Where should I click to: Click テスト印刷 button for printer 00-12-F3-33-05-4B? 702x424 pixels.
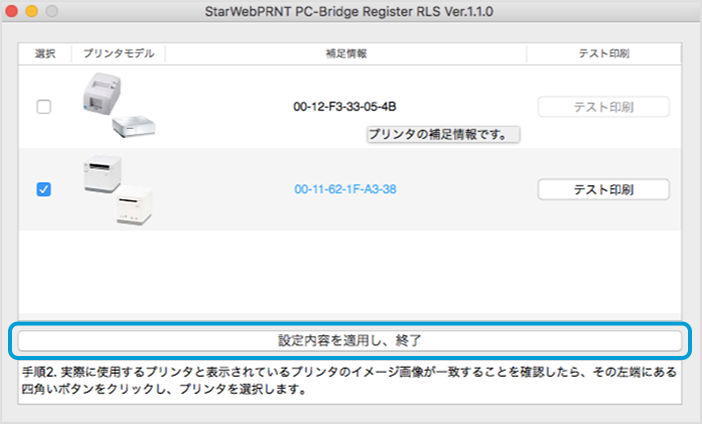pos(604,107)
